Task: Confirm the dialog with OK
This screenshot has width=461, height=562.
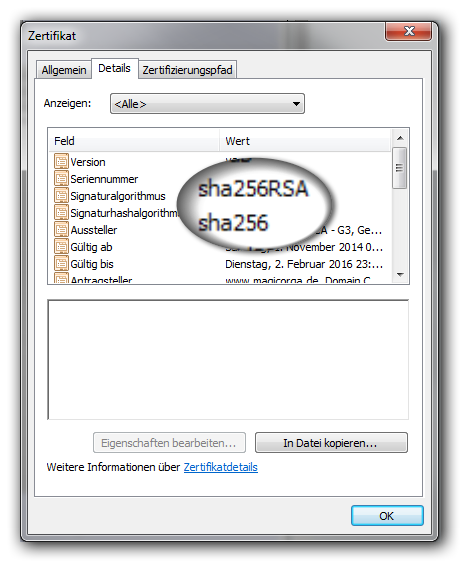Action: 387,516
